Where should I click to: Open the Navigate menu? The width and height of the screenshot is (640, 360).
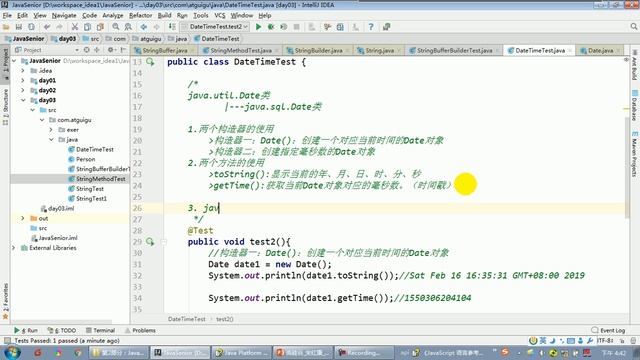click(x=64, y=16)
